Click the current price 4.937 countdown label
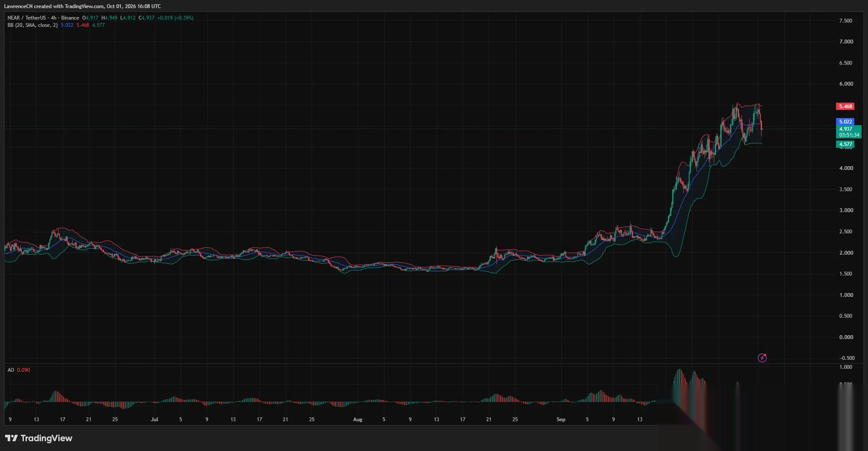The width and height of the screenshot is (868, 451). (x=848, y=132)
